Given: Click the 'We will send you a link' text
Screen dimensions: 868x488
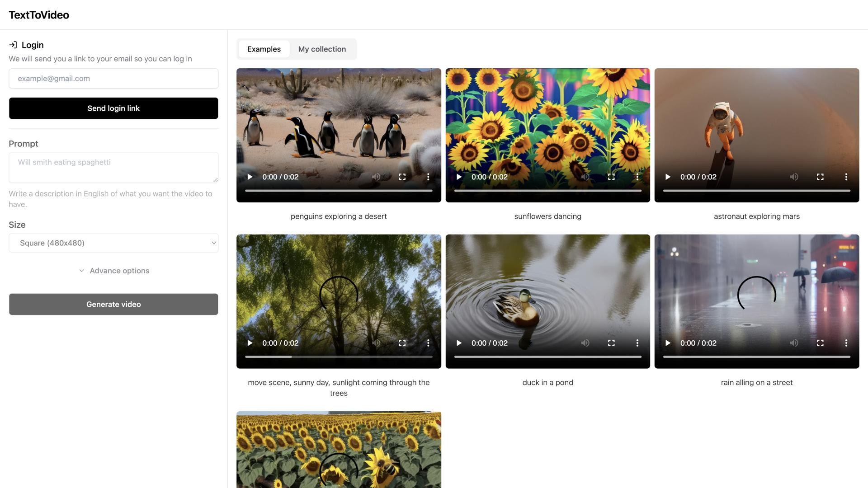Looking at the screenshot, I should [100, 59].
